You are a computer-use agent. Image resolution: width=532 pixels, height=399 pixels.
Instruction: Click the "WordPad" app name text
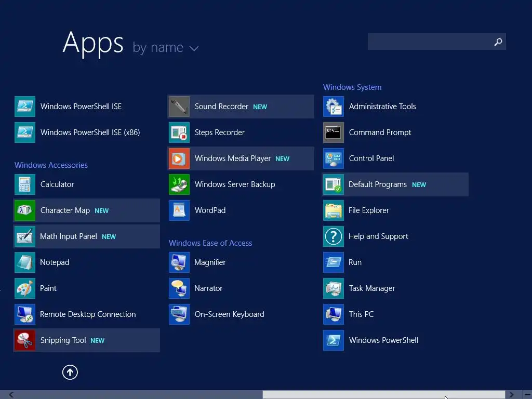210,210
